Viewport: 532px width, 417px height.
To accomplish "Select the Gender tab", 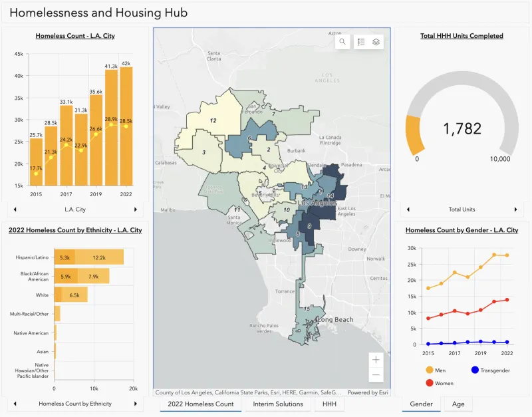I will pyautogui.click(x=421, y=404).
